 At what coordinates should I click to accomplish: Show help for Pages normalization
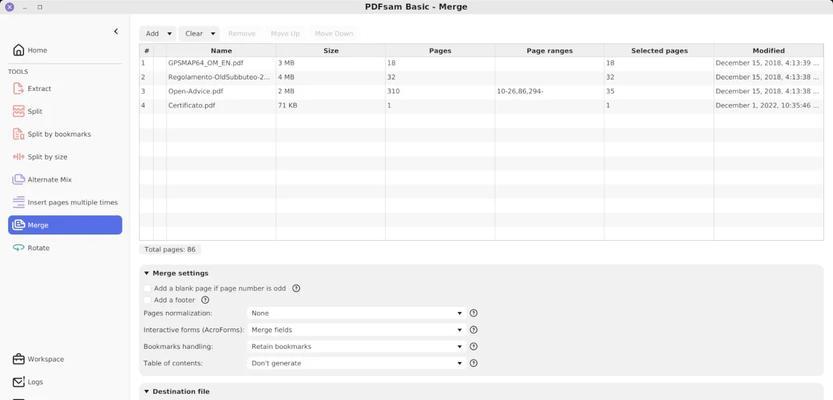tap(474, 313)
